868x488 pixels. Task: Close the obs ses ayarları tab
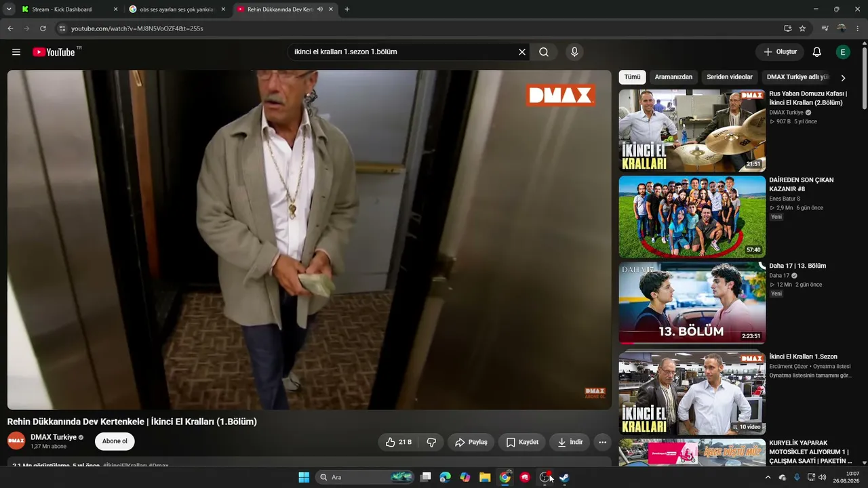point(223,9)
